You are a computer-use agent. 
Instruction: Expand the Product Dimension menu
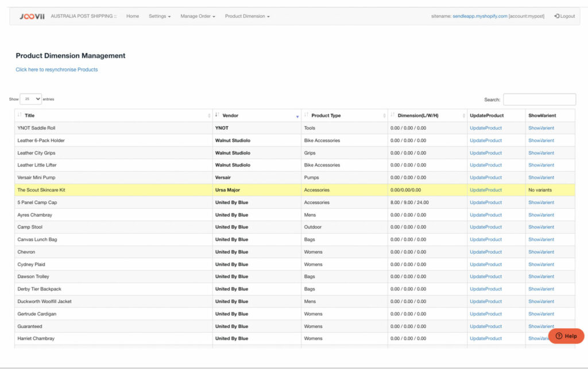(x=247, y=16)
